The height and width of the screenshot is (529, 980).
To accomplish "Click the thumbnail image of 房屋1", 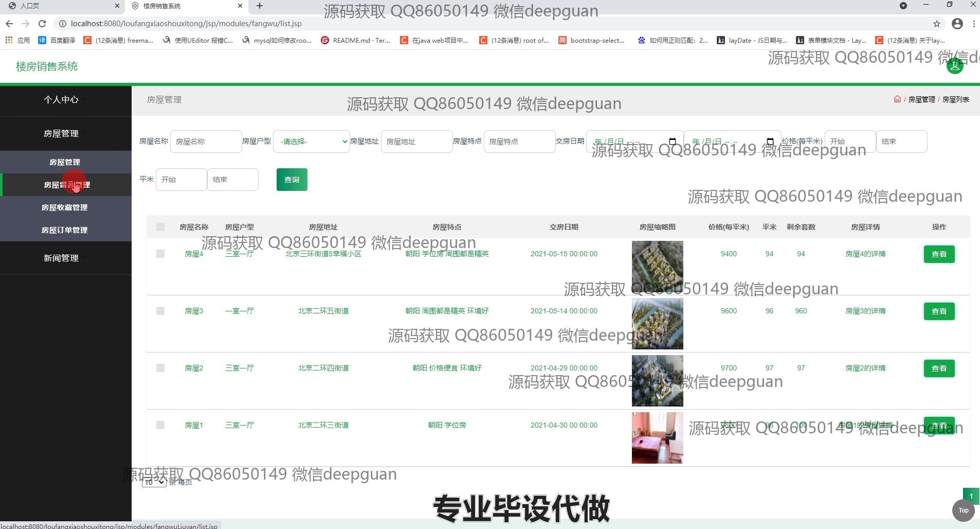I will pyautogui.click(x=657, y=438).
